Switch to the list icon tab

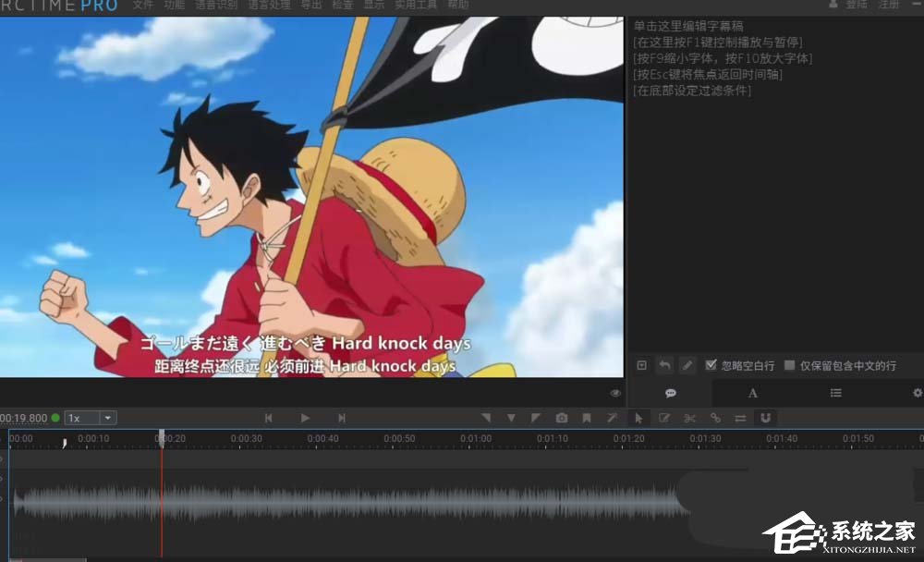click(835, 393)
